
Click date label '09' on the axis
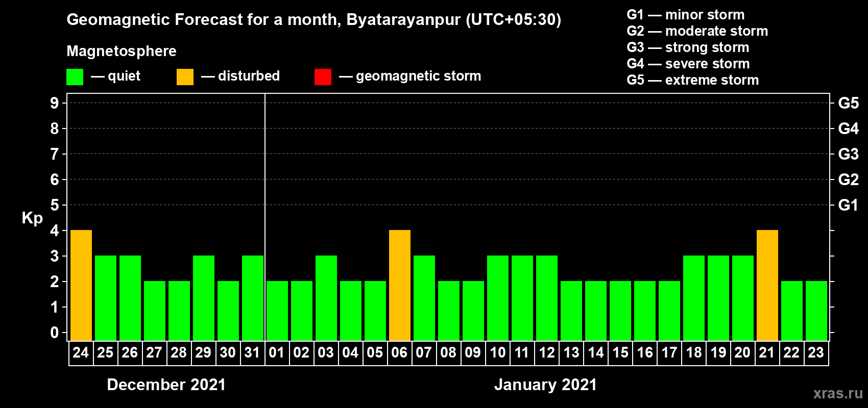click(473, 353)
